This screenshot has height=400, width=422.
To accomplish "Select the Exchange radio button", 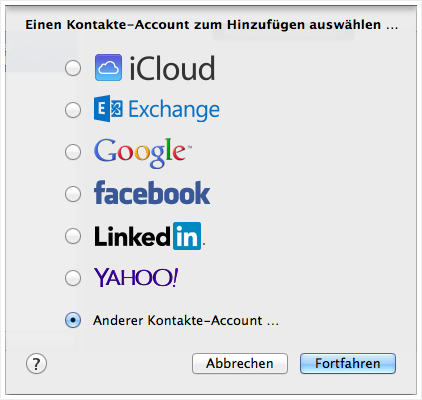I will (73, 110).
